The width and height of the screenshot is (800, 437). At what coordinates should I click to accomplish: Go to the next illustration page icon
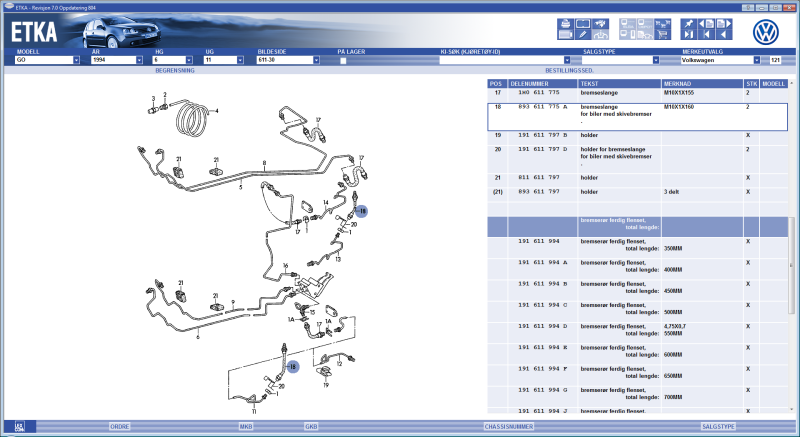[x=724, y=23]
